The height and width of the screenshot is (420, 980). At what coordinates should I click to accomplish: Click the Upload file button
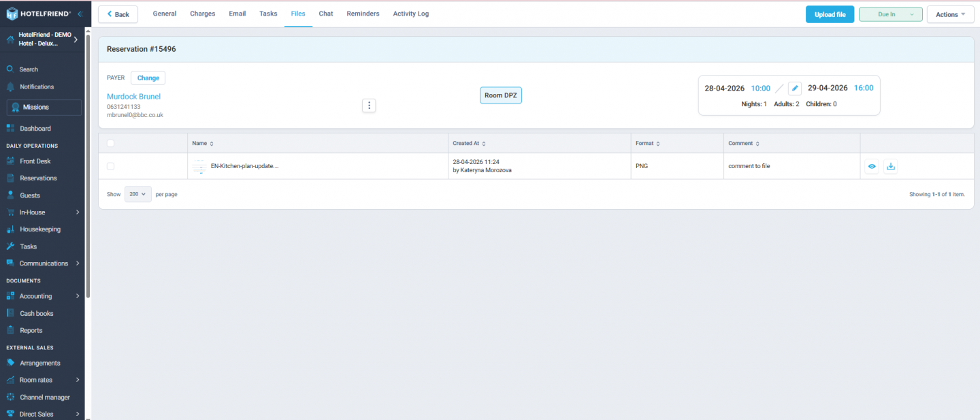tap(830, 14)
